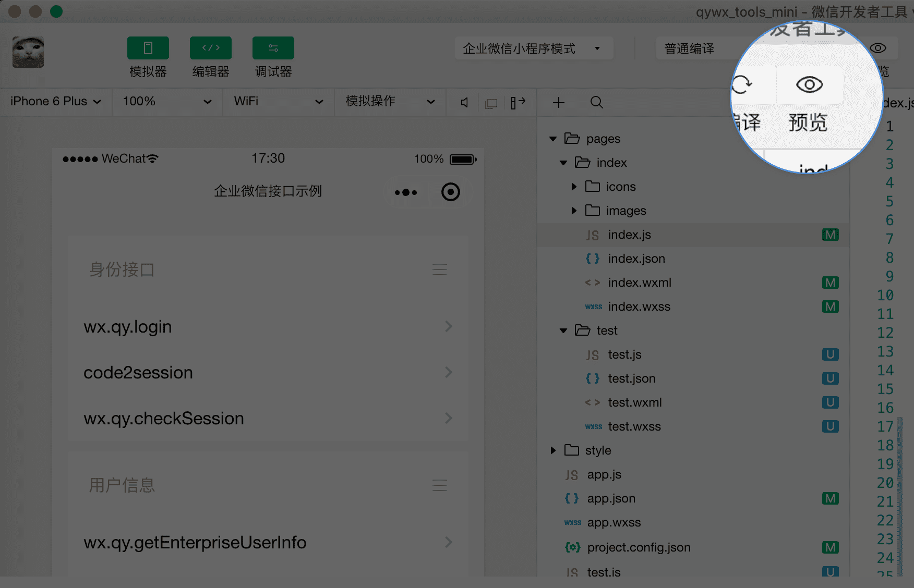The height and width of the screenshot is (588, 914).
Task: Select index.js in file tree
Action: click(x=693, y=235)
